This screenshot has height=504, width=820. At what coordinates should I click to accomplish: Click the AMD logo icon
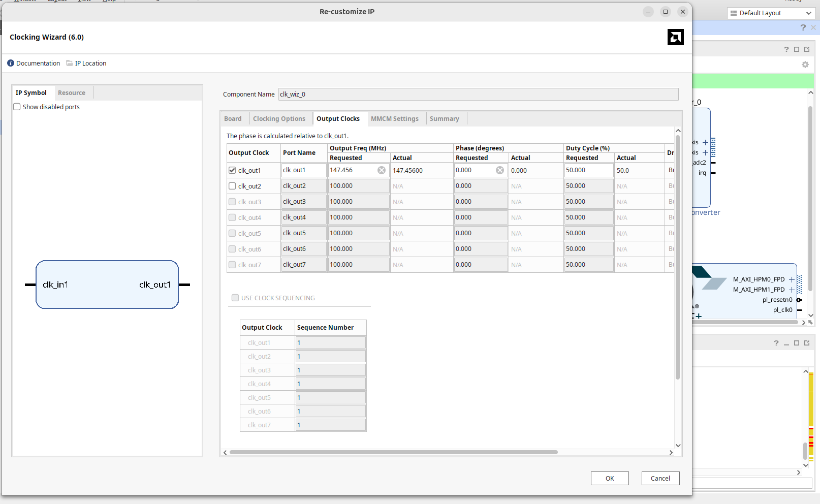pos(675,37)
